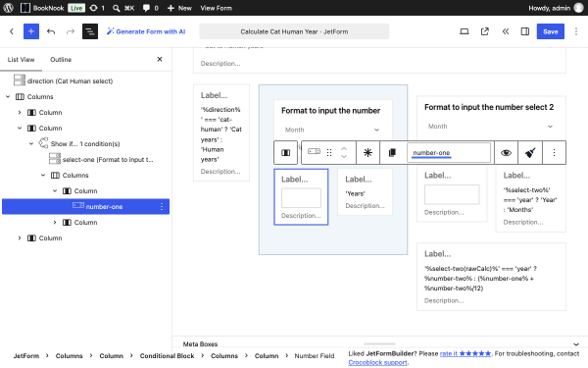Switch to the Outline tab
The height and width of the screenshot is (368, 588).
[61, 59]
